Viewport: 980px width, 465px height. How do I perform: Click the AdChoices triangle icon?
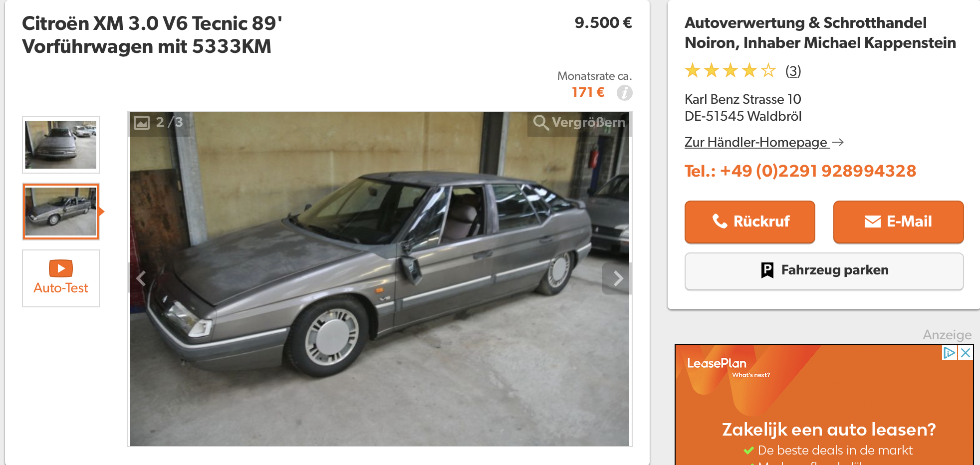[x=949, y=353]
